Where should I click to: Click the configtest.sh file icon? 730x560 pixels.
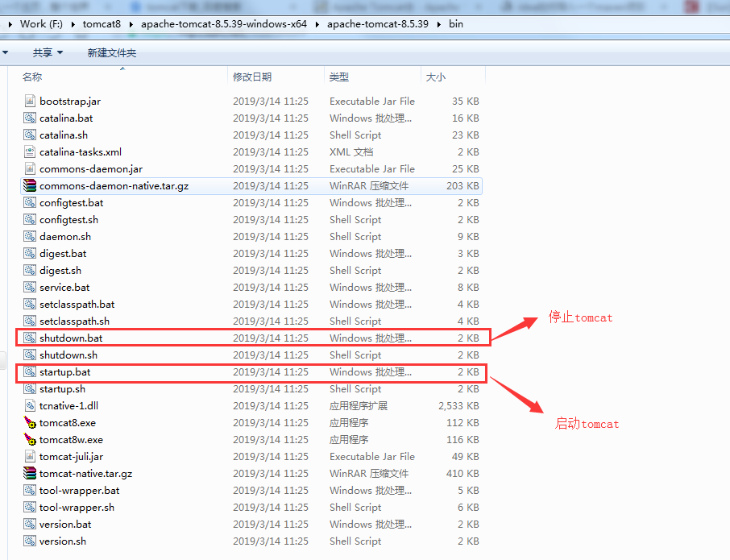30,219
